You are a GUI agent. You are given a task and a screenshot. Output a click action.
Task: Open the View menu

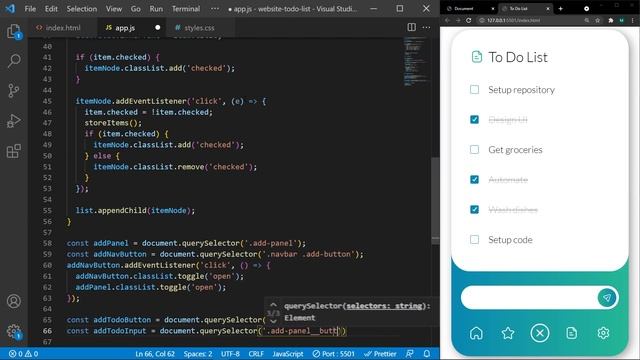(114, 9)
